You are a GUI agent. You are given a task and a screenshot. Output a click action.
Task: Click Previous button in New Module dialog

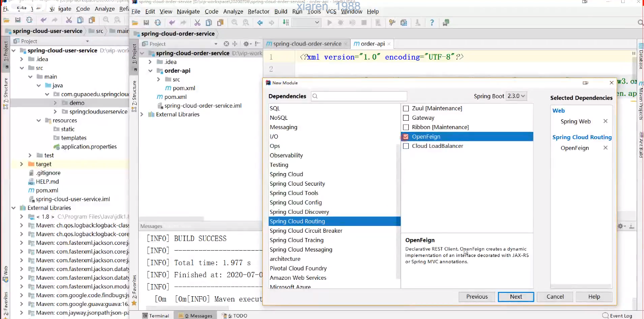click(x=477, y=297)
